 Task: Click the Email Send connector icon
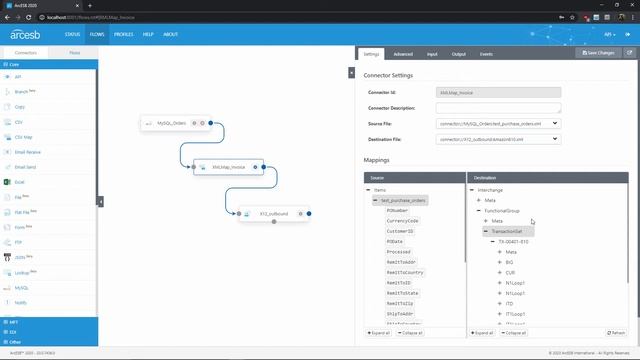click(7, 167)
